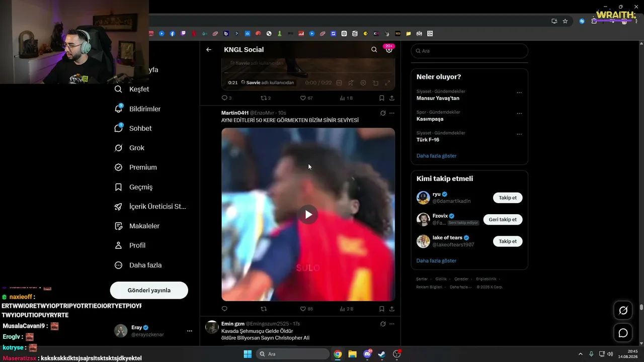Bookmark this page with the star icon
This screenshot has width=644, height=362.
tap(565, 21)
